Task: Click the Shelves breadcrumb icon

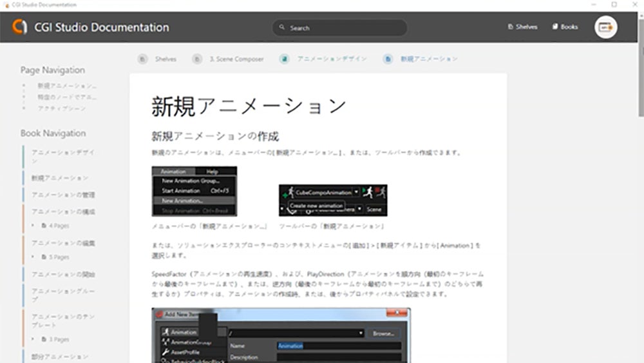Action: point(142,59)
